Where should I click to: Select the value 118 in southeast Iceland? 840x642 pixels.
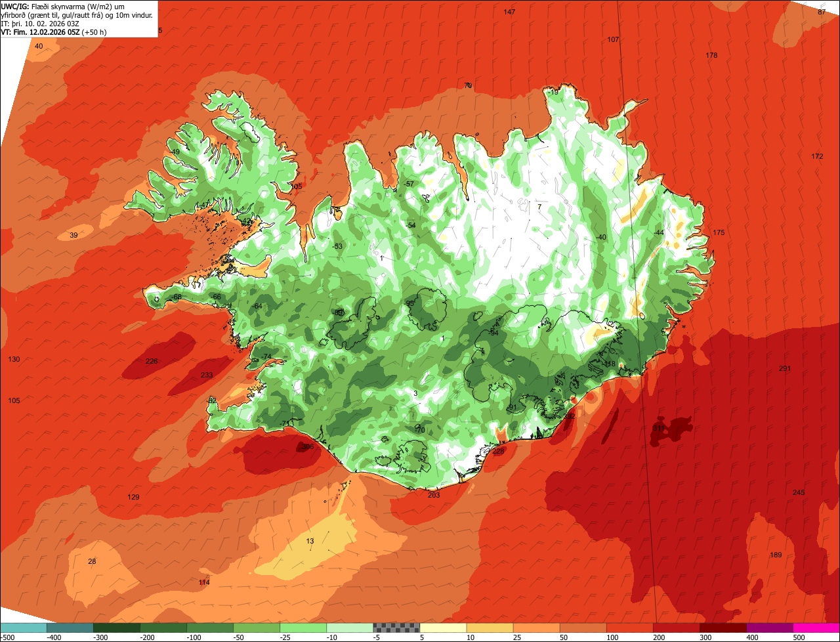(610, 364)
